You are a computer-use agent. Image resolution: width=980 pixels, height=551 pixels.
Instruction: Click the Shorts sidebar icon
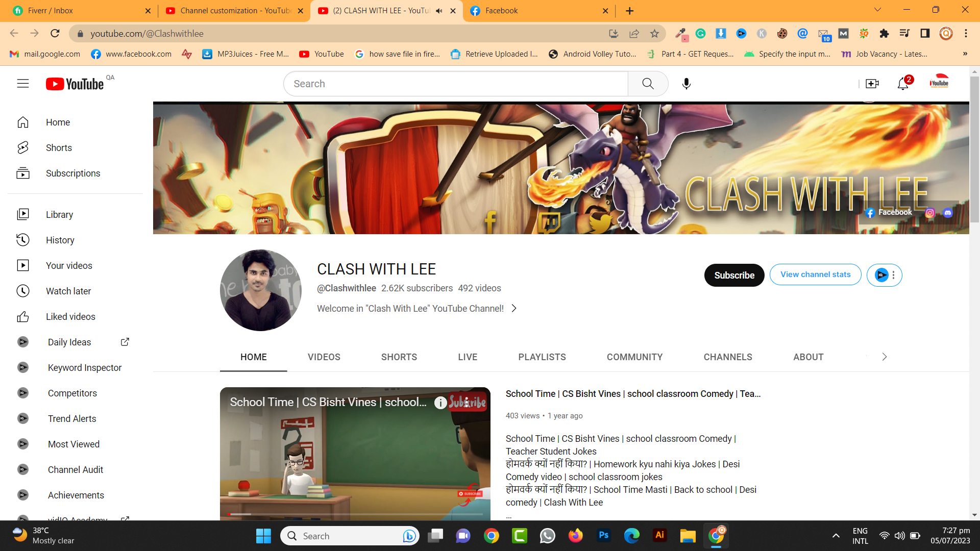(x=23, y=147)
